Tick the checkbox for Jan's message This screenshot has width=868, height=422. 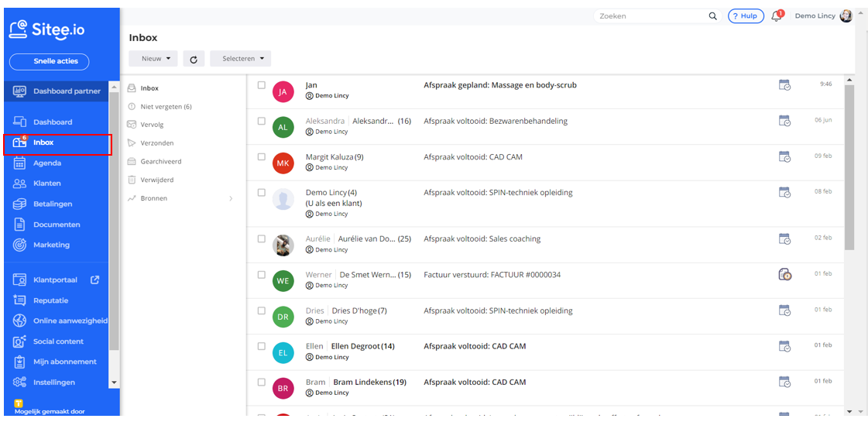262,85
